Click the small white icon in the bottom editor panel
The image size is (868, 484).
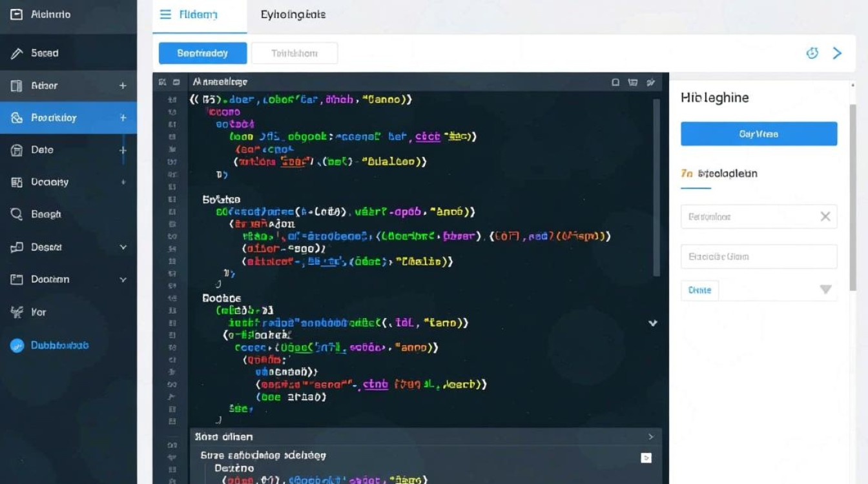click(x=646, y=458)
